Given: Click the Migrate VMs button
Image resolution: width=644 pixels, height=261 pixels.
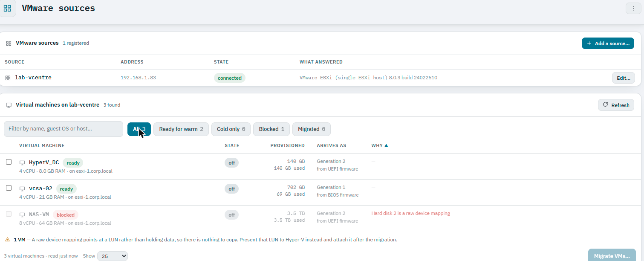Looking at the screenshot, I should point(612,256).
